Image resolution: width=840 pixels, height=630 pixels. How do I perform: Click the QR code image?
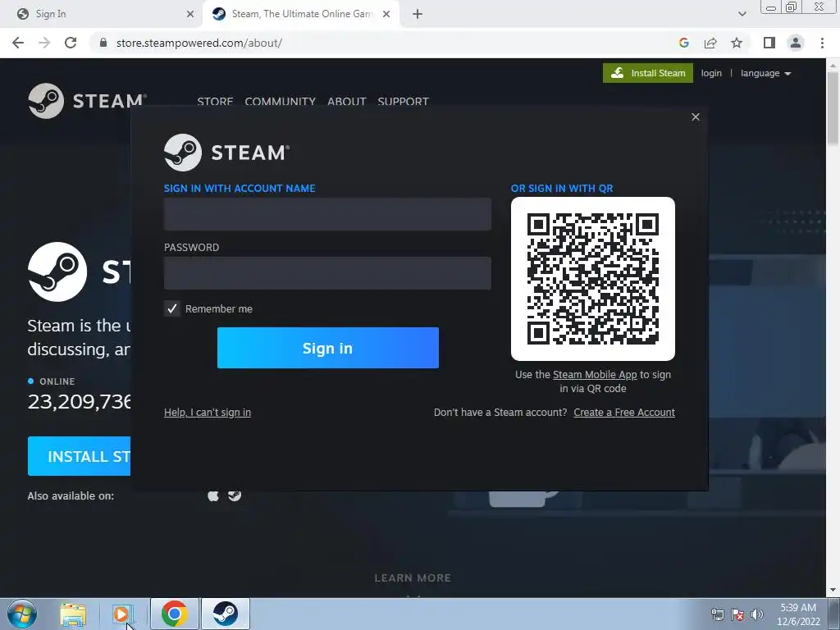pos(593,279)
